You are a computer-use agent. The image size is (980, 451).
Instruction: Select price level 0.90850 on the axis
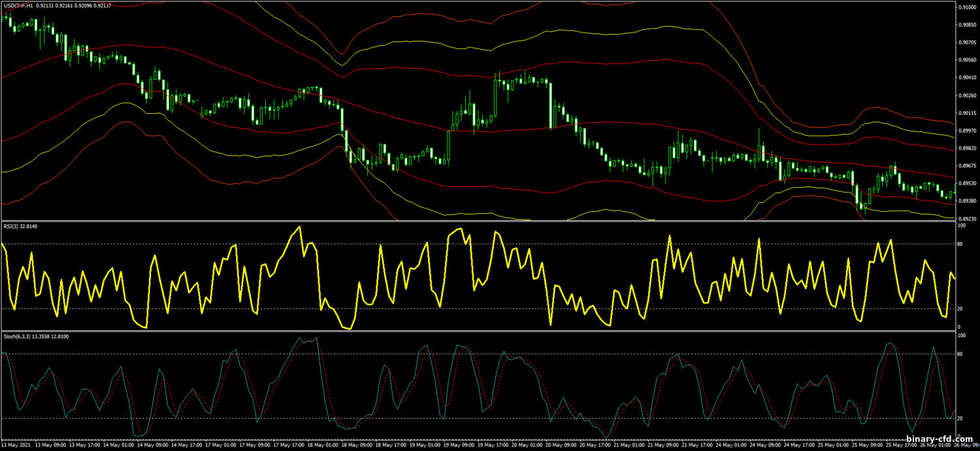click(x=966, y=25)
